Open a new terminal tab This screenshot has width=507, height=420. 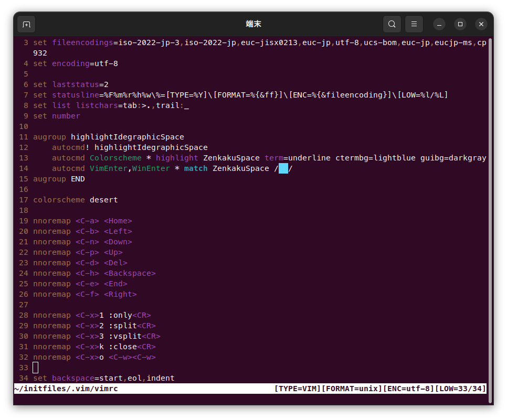pyautogui.click(x=26, y=24)
